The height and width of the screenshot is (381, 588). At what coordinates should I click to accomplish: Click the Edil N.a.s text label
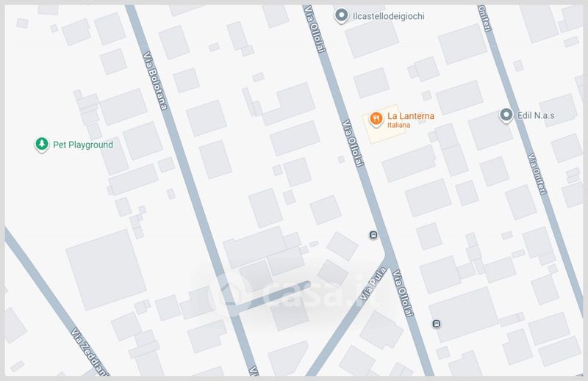[536, 115]
